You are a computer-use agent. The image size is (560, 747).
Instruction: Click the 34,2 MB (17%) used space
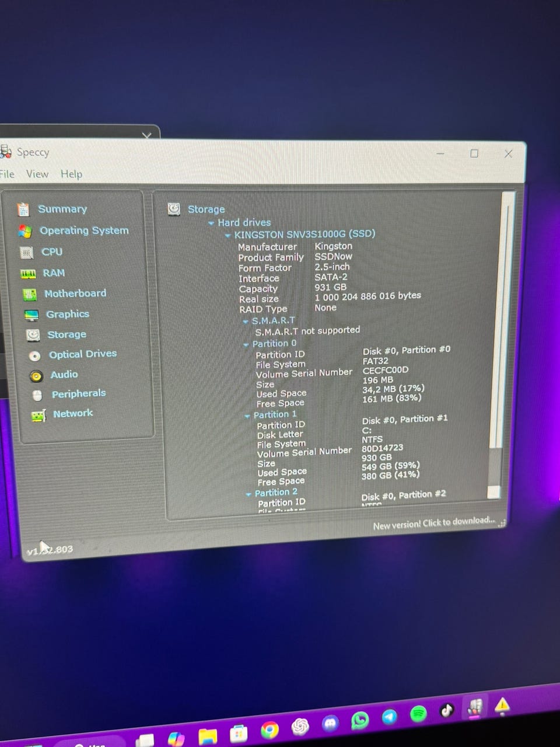[393, 389]
